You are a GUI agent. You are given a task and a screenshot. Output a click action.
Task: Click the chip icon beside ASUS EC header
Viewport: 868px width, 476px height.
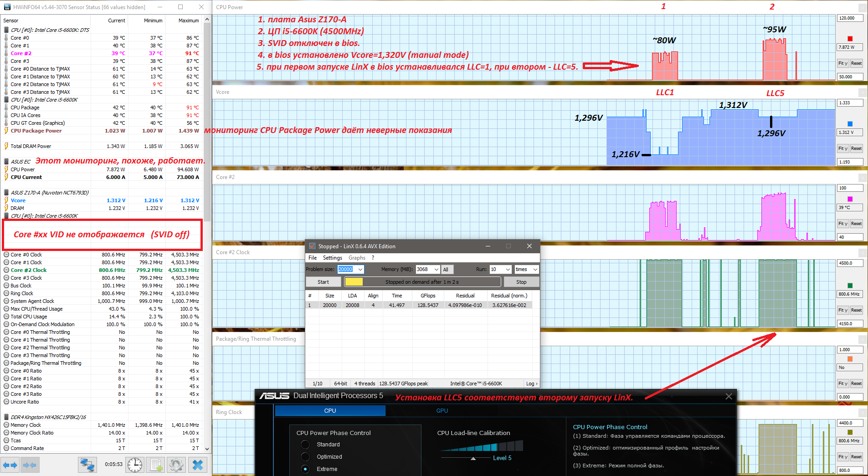coord(6,162)
